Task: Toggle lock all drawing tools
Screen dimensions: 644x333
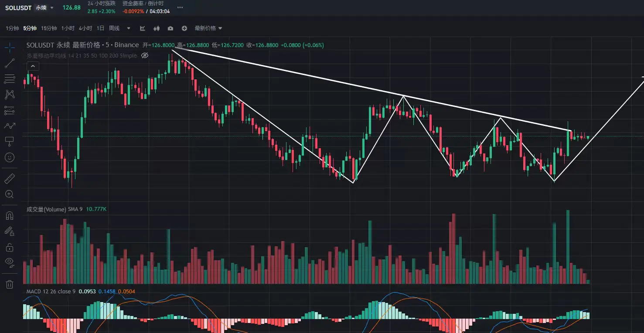Action: [9, 247]
